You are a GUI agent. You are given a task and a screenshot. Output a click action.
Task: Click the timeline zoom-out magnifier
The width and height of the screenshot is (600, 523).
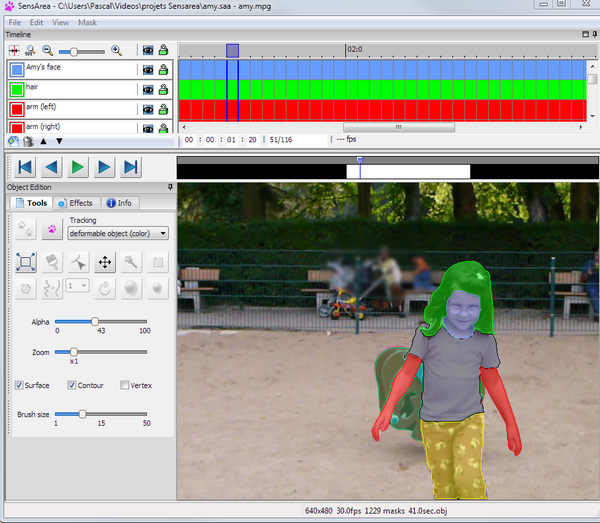pos(47,50)
